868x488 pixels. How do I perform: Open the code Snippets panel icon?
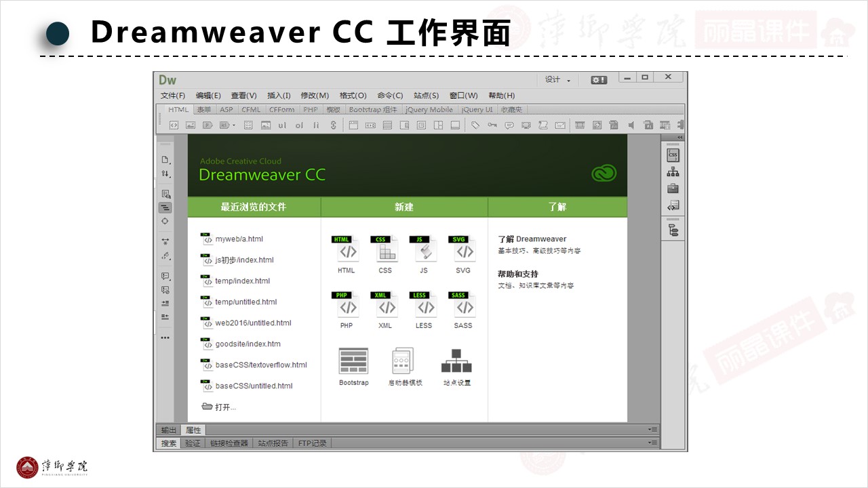point(673,205)
